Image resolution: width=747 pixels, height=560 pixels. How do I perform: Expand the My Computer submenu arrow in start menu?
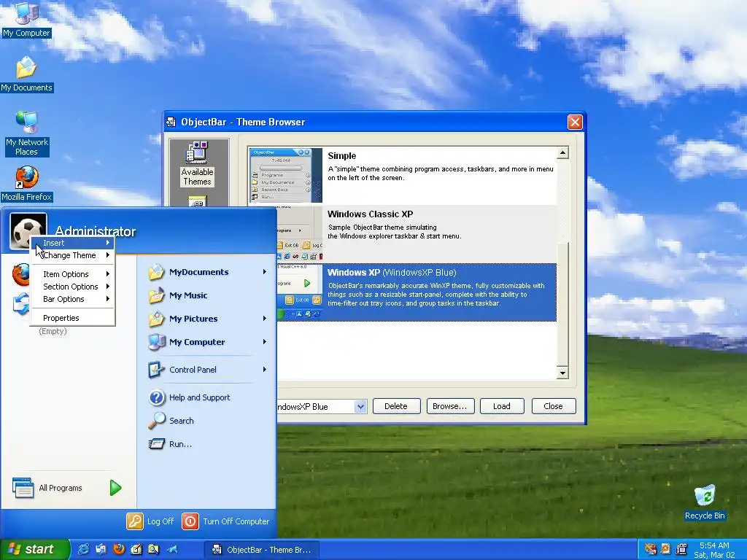click(264, 342)
